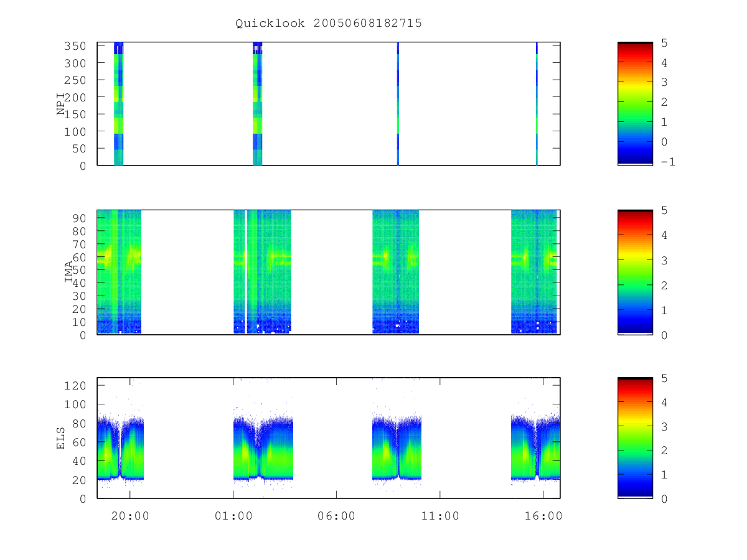This screenshot has height=560, width=747.
Task: Click the IMA panel color bar
Action: tap(635, 272)
